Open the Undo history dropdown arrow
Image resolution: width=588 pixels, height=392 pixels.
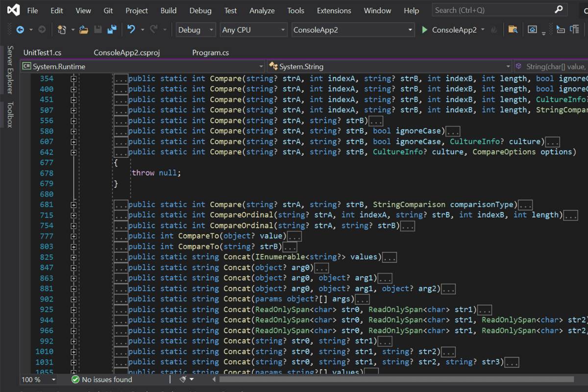[x=143, y=30]
